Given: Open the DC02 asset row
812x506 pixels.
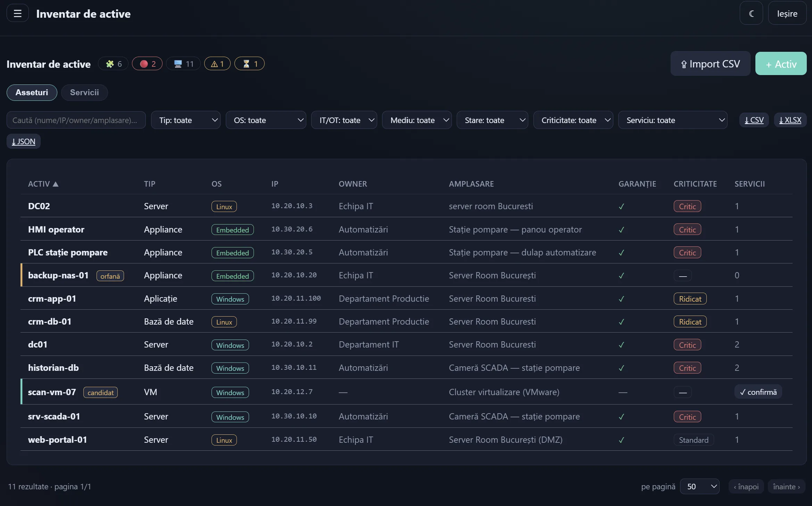Looking at the screenshot, I should click(x=406, y=206).
